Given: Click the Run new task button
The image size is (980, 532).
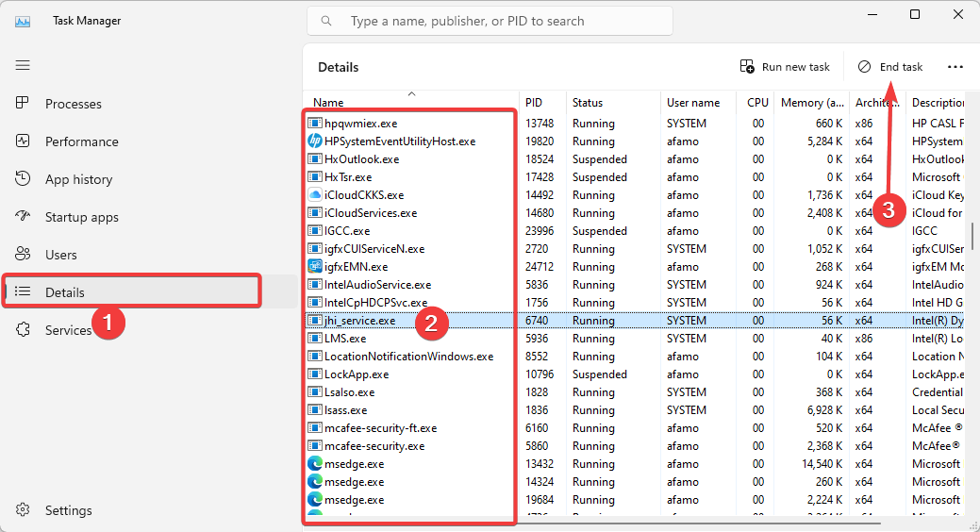Looking at the screenshot, I should point(785,67).
